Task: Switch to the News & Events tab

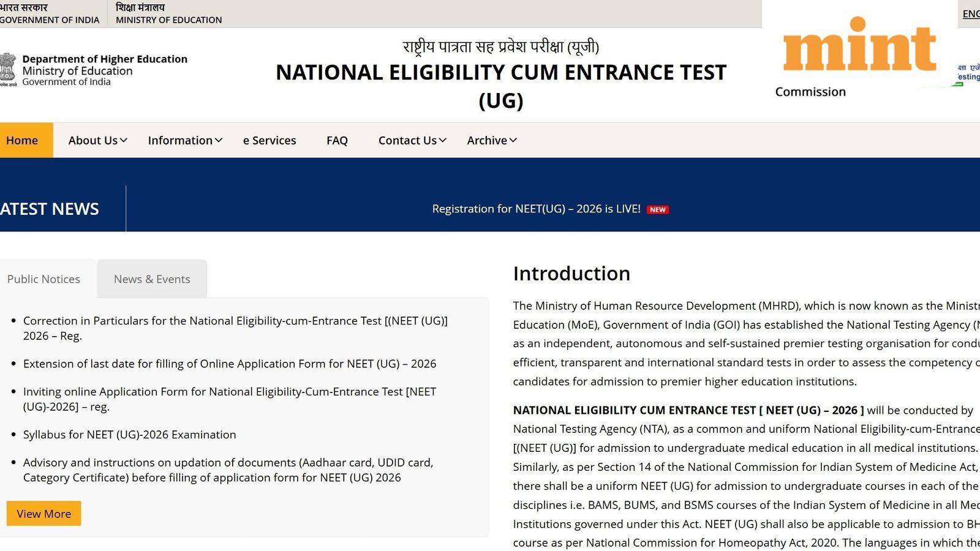Action: (x=152, y=279)
